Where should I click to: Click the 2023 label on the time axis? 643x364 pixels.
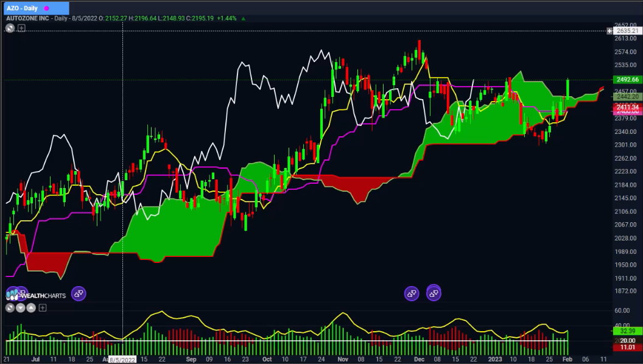tap(494, 359)
